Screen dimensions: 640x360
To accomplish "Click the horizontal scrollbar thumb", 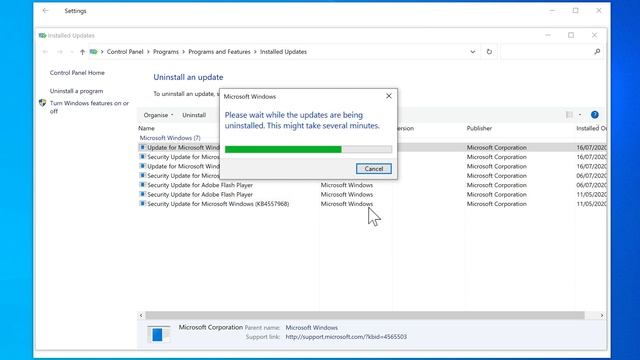I will coord(365,316).
